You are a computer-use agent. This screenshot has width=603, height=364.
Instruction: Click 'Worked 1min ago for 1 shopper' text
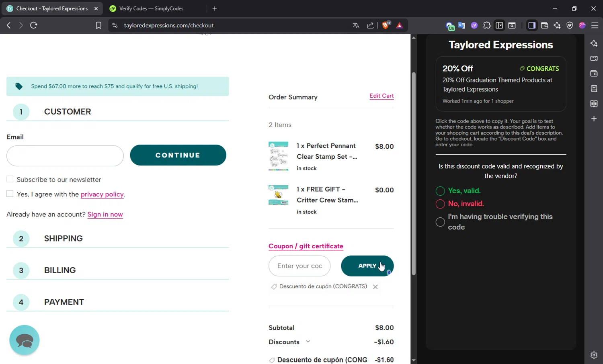click(x=478, y=101)
